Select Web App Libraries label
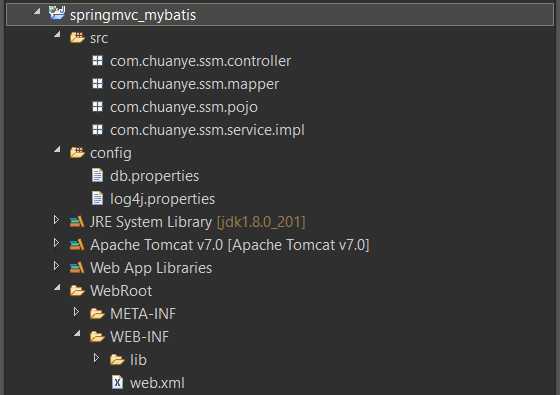This screenshot has height=395, width=560. coord(151,268)
